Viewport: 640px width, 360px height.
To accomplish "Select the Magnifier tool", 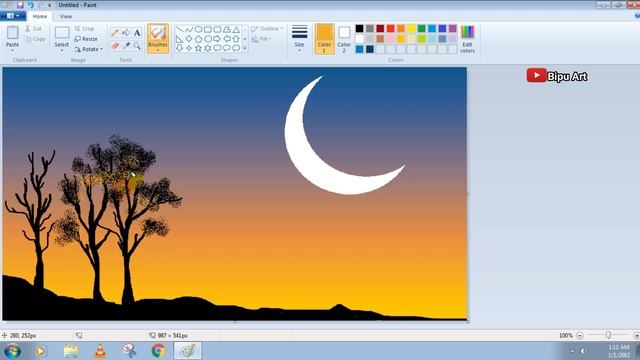I will coord(137,45).
